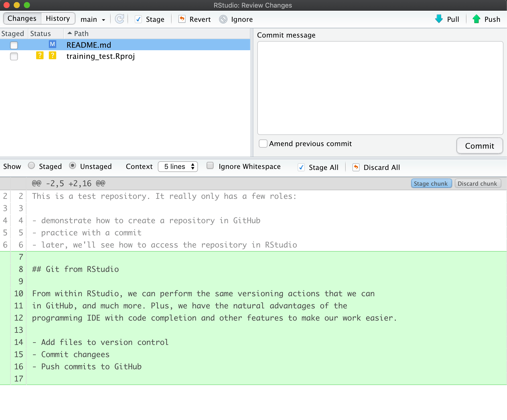Check the staged box for training_test.Rproj
Viewport: 507px width, 420px height.
coord(14,56)
